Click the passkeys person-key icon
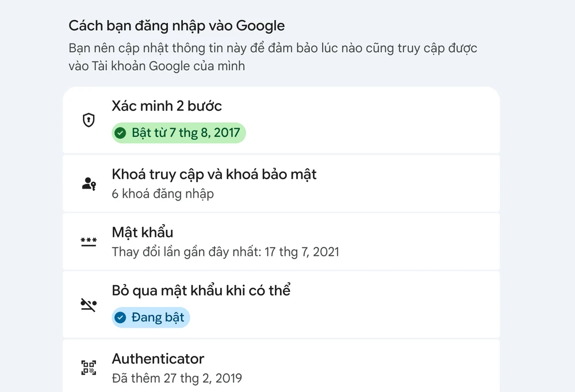Viewport: 575px width, 392px height. 88,184
